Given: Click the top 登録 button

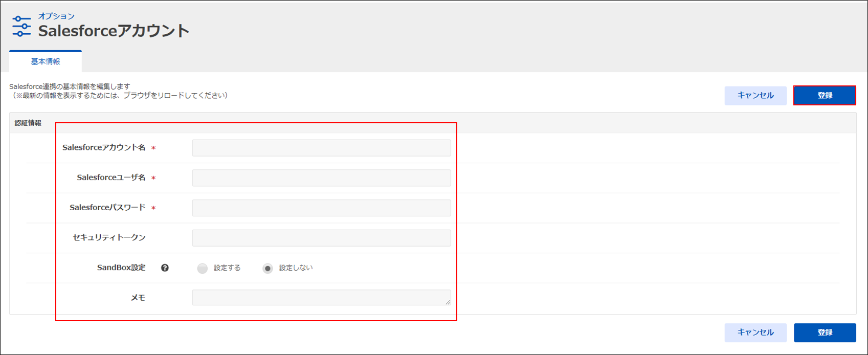Looking at the screenshot, I should [825, 96].
